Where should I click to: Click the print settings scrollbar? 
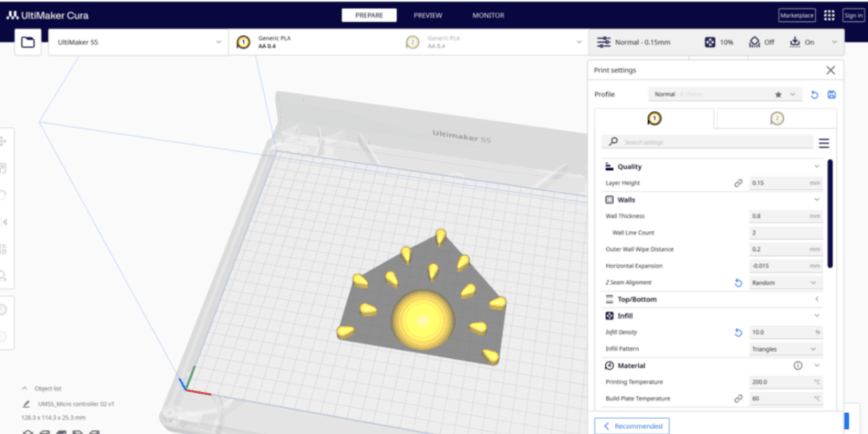(830, 214)
